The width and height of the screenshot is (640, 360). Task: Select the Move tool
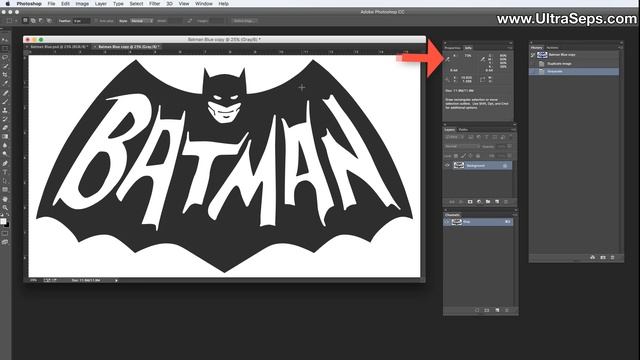click(5, 40)
